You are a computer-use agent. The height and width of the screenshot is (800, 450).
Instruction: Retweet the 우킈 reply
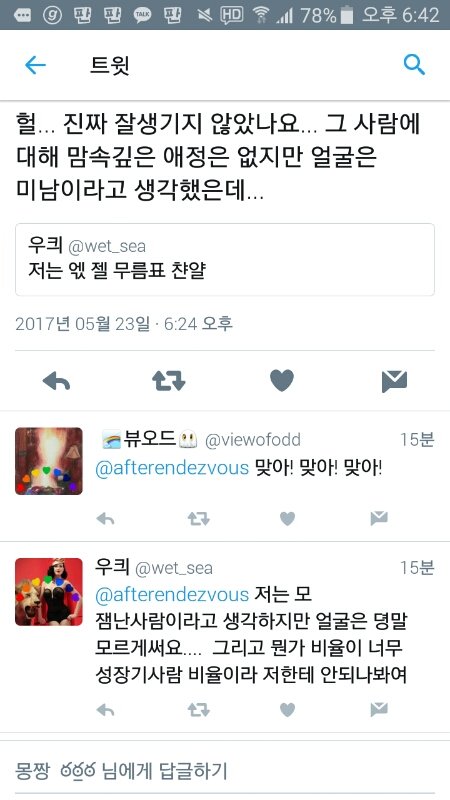click(x=198, y=710)
